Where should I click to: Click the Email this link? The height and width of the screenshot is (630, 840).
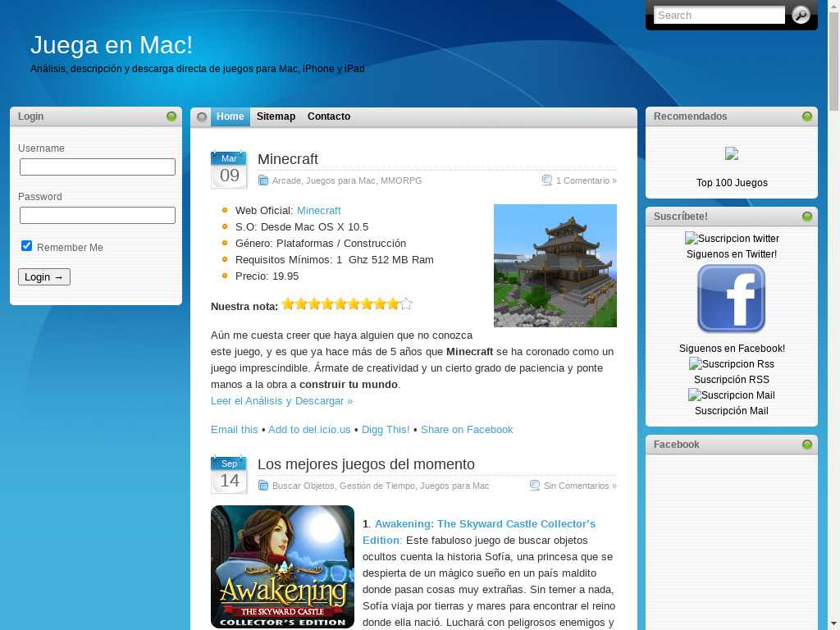coord(234,430)
